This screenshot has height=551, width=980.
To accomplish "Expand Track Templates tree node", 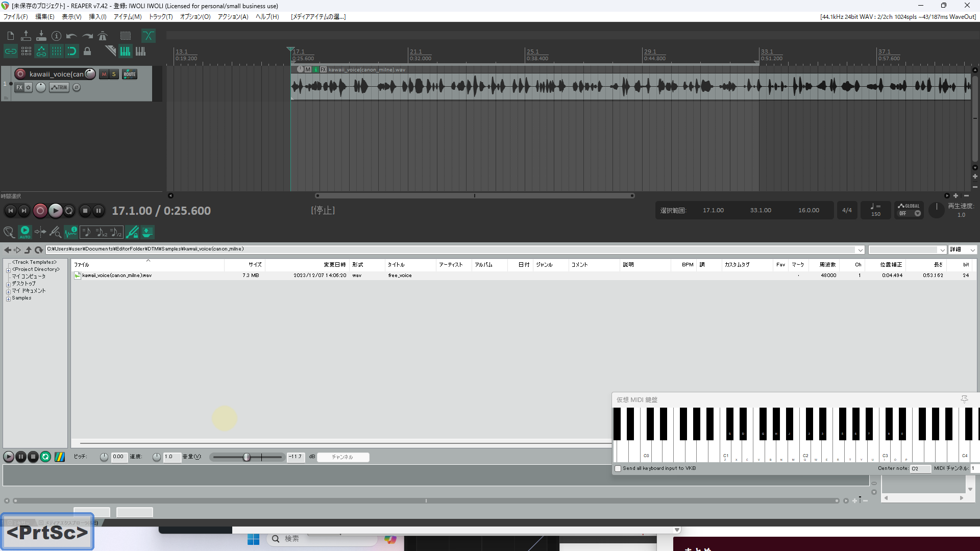I will click(34, 262).
